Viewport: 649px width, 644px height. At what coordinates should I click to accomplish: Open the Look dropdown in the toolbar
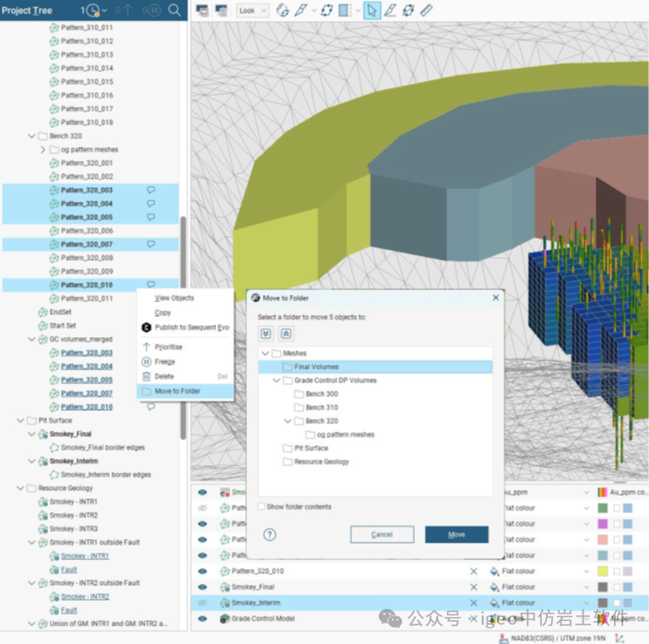coord(253,10)
